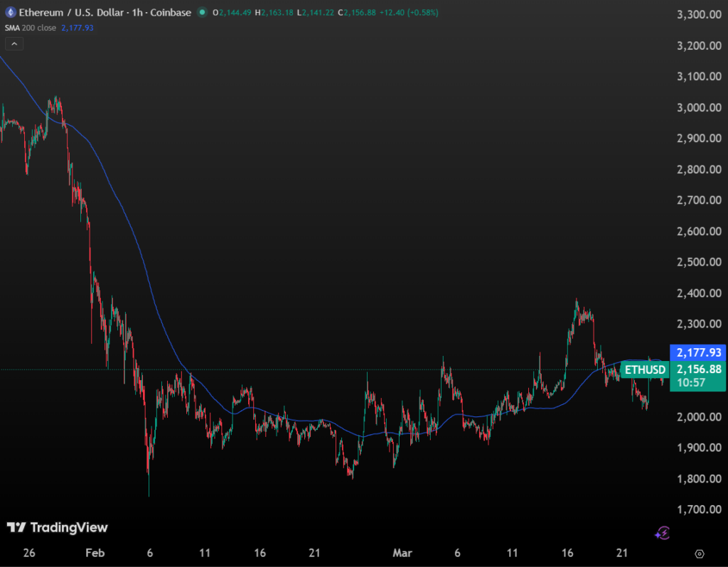Open chart settings hexagon gear icon

699,553
